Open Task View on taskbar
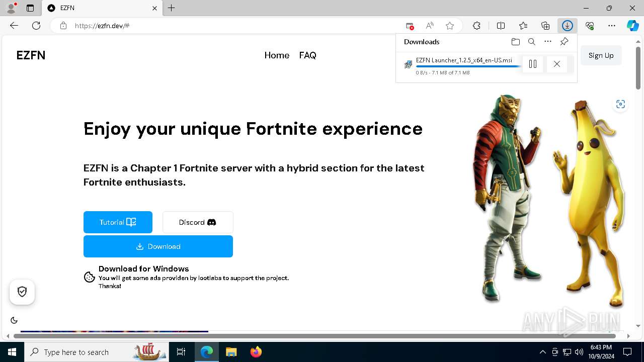This screenshot has height=362, width=644. [182, 352]
